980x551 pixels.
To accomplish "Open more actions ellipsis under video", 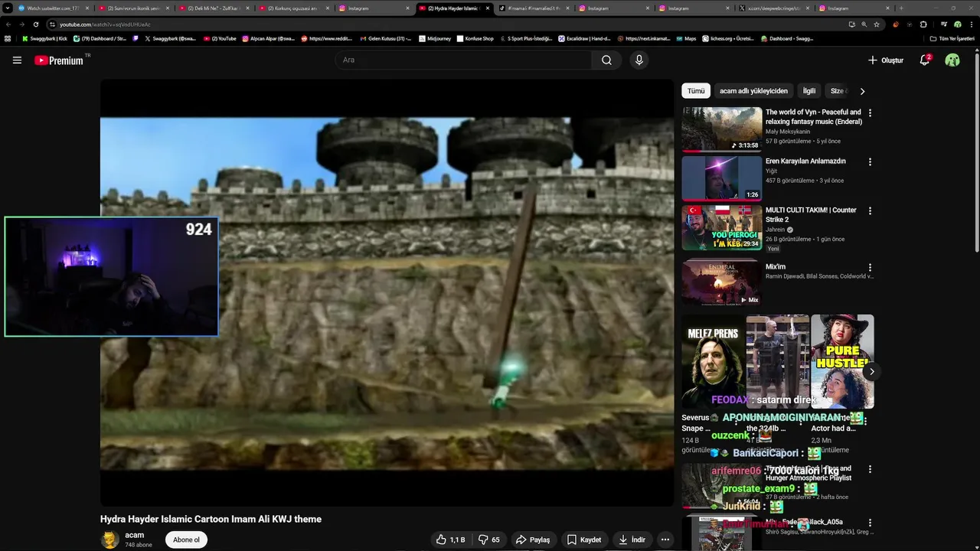I will pyautogui.click(x=665, y=540).
